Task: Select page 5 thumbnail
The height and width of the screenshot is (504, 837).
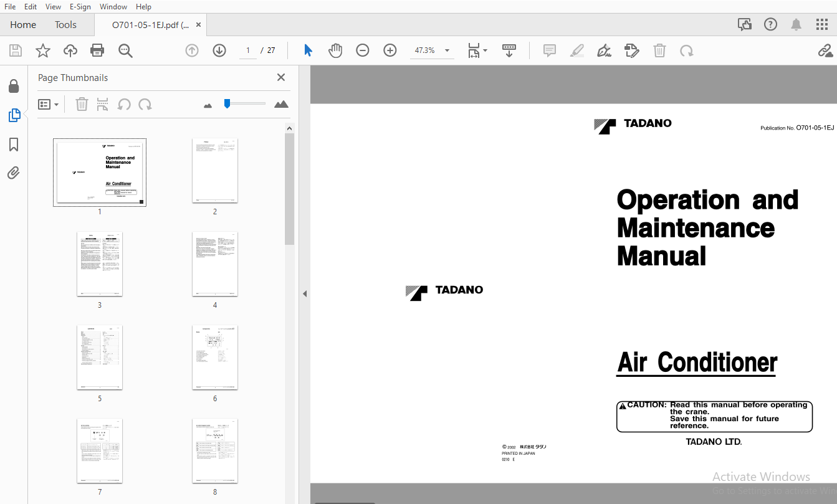Action: click(100, 358)
